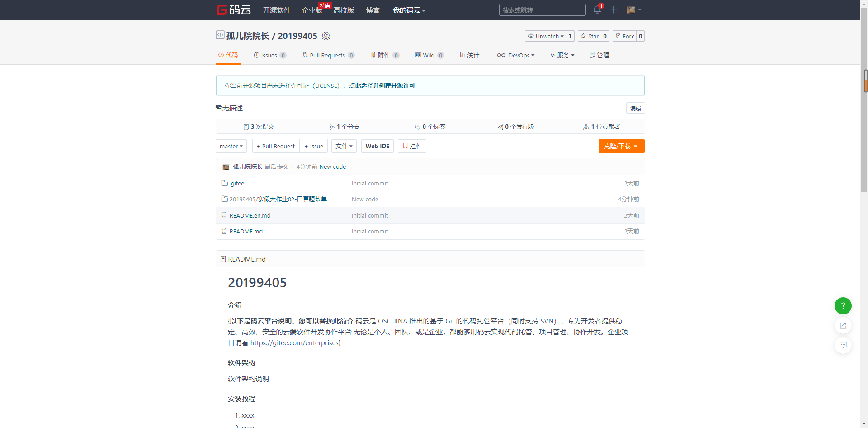Click the 挂件 widget button
This screenshot has height=428, width=868.
(412, 146)
